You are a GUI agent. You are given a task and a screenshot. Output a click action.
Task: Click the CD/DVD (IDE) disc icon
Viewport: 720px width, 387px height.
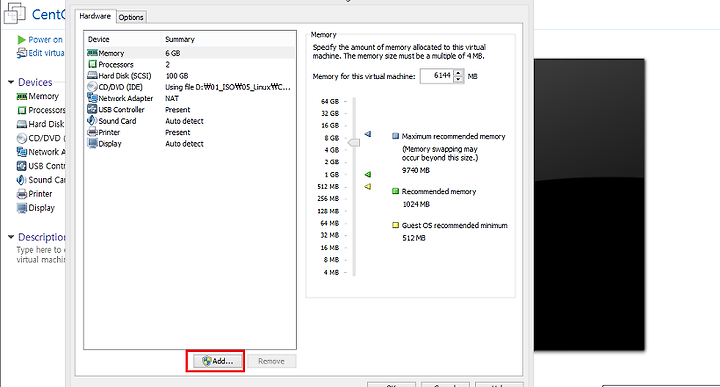[92, 87]
